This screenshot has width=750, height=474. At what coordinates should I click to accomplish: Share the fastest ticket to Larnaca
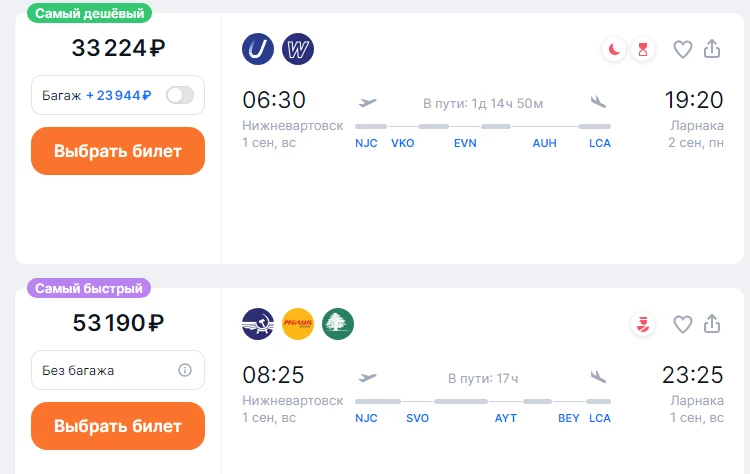[712, 324]
